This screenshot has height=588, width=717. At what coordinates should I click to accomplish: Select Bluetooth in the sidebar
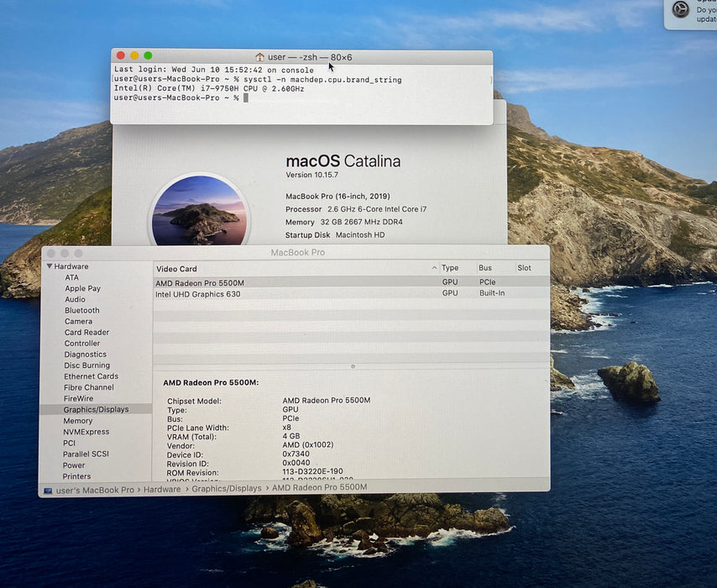point(81,310)
